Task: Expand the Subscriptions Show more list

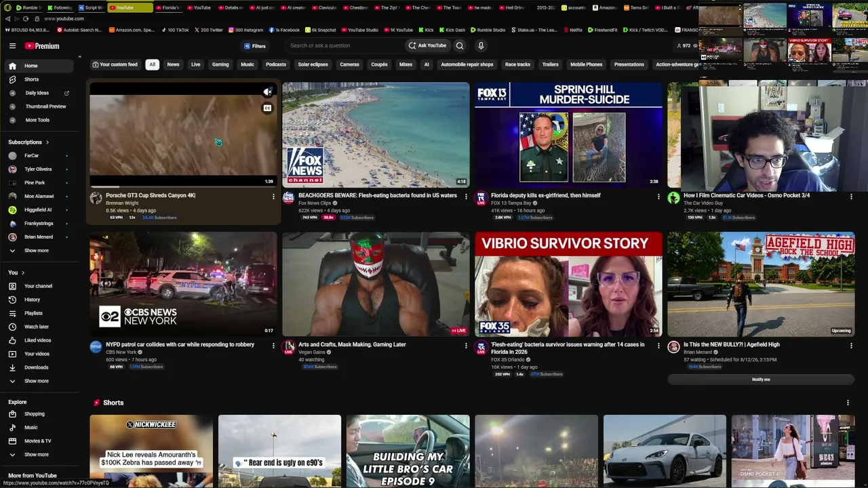Action: tap(36, 251)
